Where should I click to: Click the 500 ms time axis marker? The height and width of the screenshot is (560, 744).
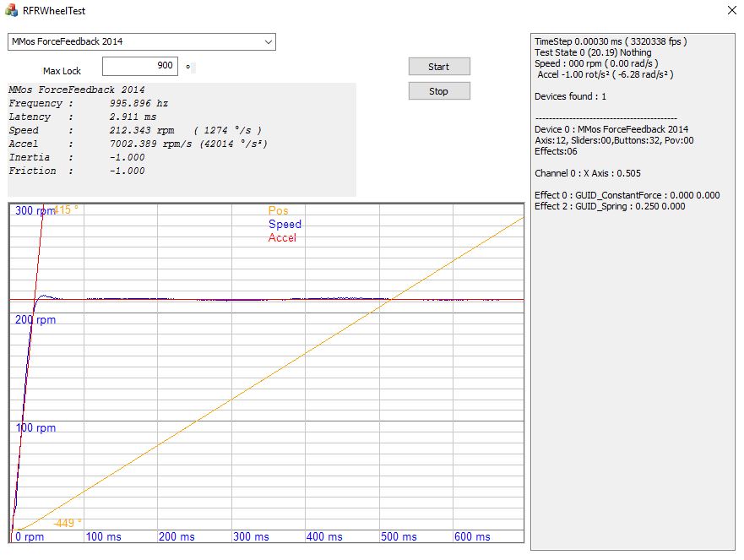pos(398,536)
